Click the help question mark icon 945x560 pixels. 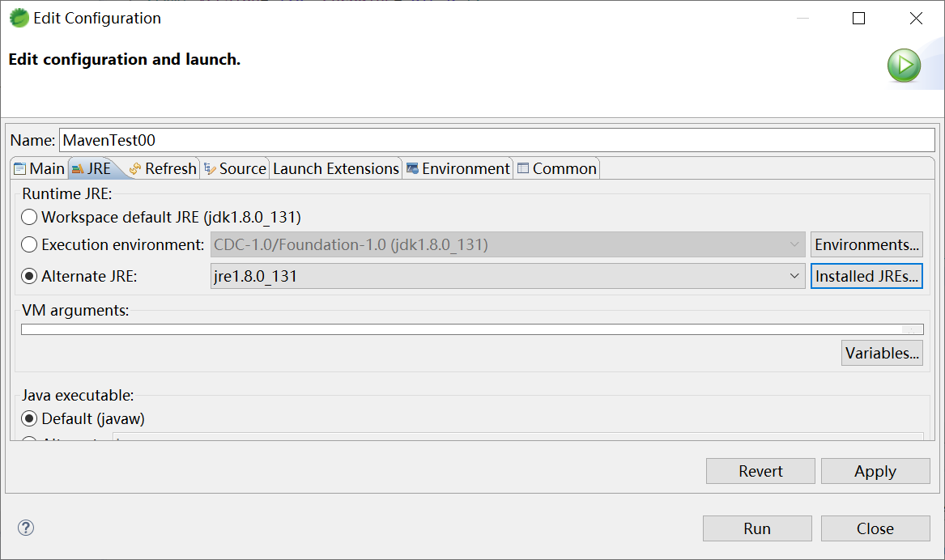pyautogui.click(x=26, y=528)
